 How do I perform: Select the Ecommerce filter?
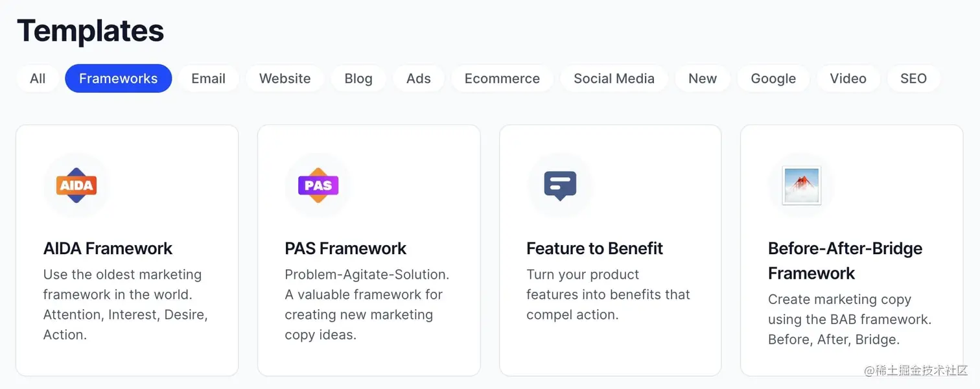502,78
